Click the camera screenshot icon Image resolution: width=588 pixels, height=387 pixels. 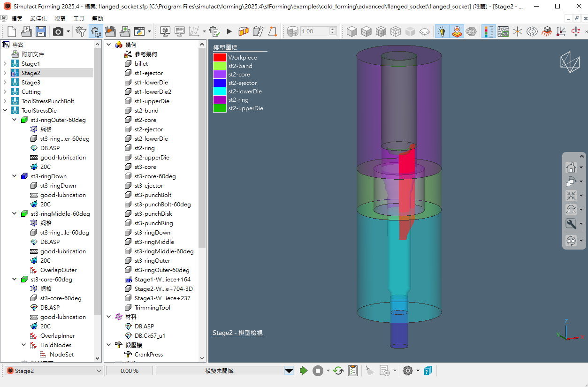click(x=58, y=31)
